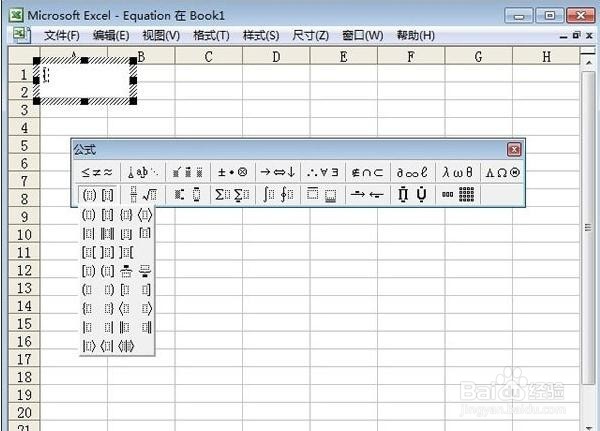600x431 pixels.
Task: Insert left single bar only template
Action: pyautogui.click(x=88, y=327)
